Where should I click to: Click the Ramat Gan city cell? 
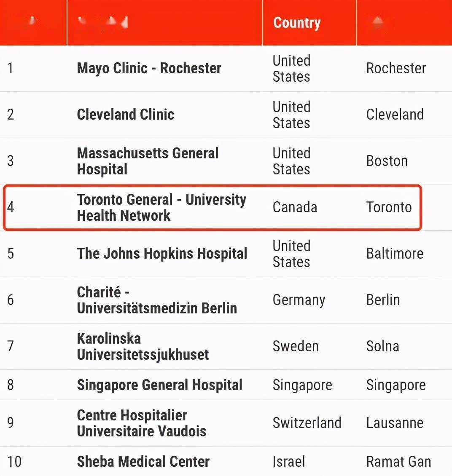[398, 462]
